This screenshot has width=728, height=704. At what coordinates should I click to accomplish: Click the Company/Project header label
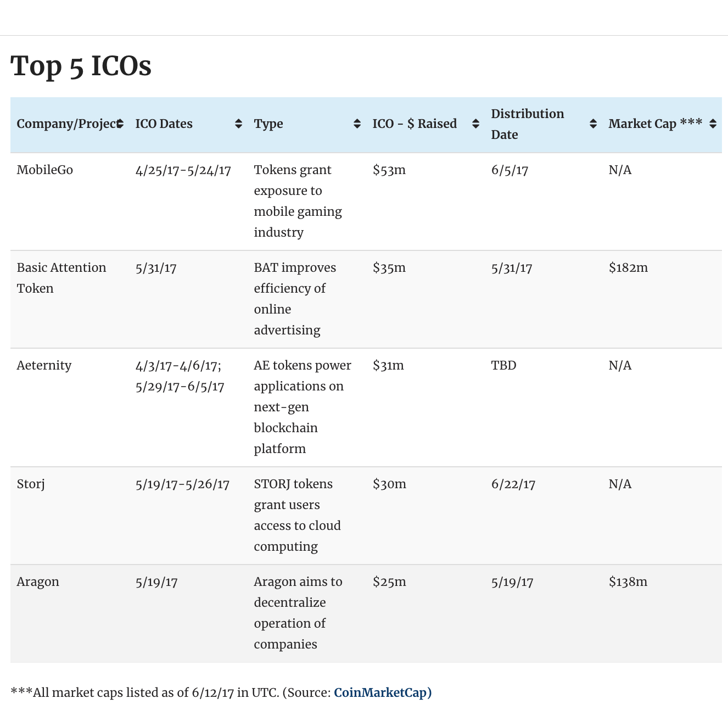(66, 124)
